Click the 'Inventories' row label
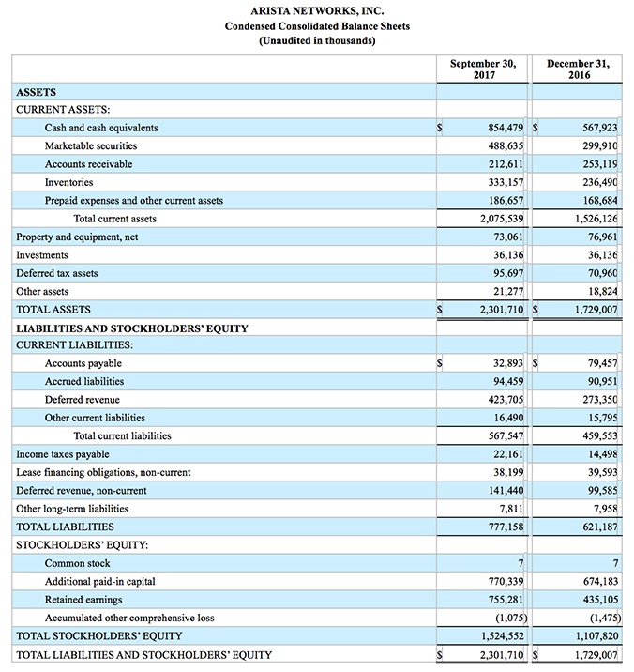The image size is (634, 672). point(68,183)
